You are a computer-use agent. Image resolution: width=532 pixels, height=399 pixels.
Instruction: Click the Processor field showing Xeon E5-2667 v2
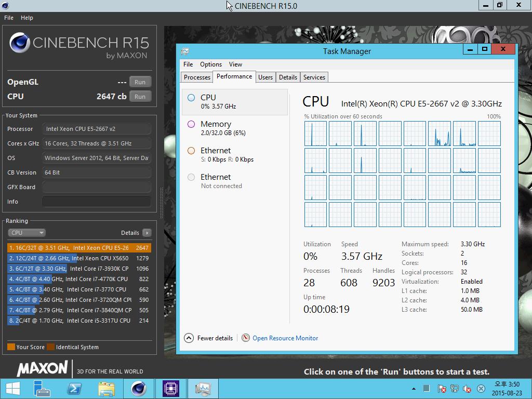pos(97,129)
